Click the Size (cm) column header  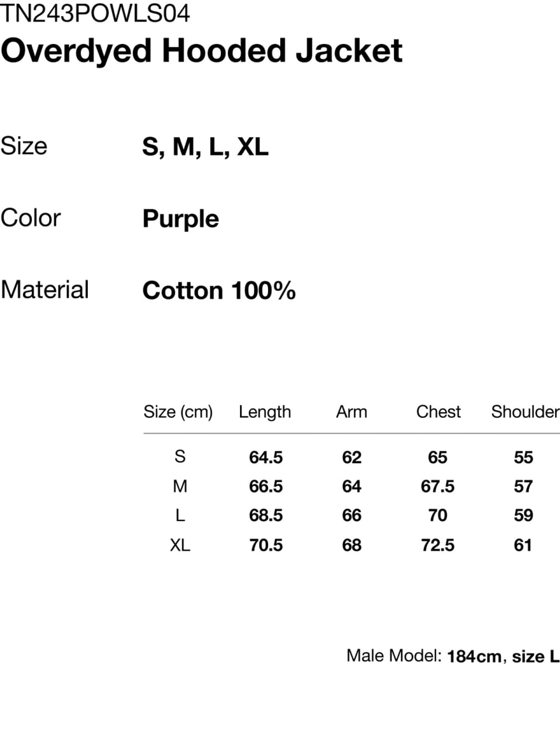[178, 412]
